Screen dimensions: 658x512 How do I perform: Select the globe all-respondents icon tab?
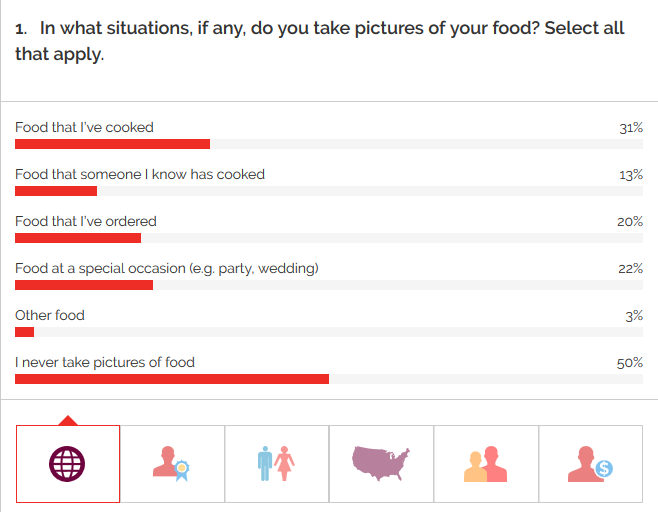pos(67,463)
